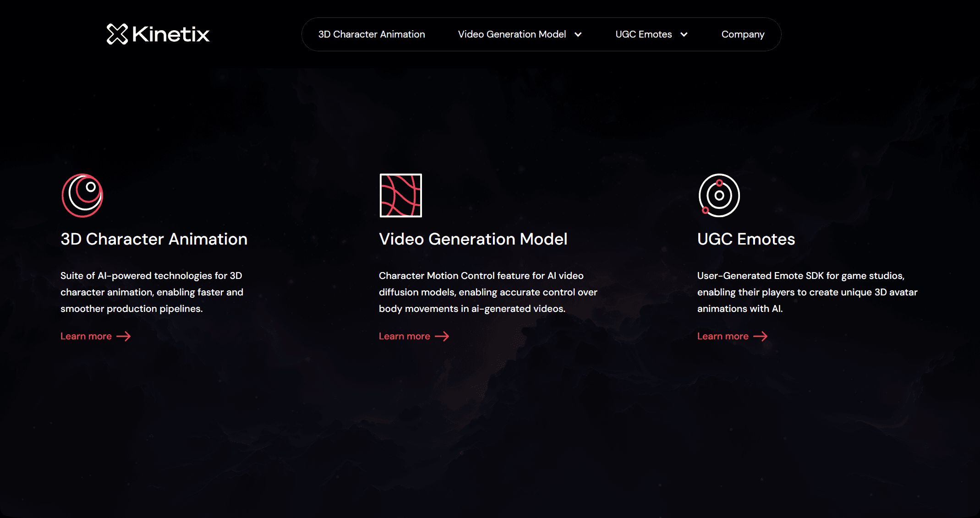Click arrow beside 3D Character Animation Learn more
Image resolution: width=980 pixels, height=518 pixels.
coord(124,337)
